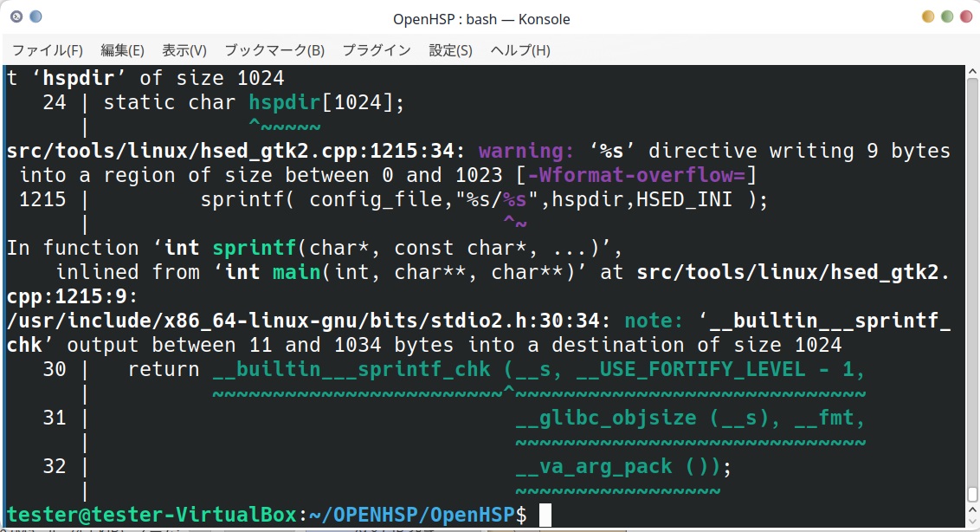Screen dimensions: 980x532
Task: Click '__glibc_objsize (__s), __fmt,' text
Action: 691,418
